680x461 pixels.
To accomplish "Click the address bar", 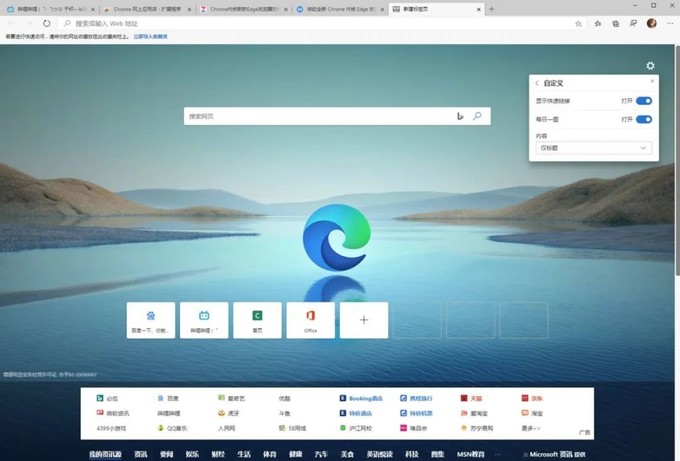I will 321,23.
